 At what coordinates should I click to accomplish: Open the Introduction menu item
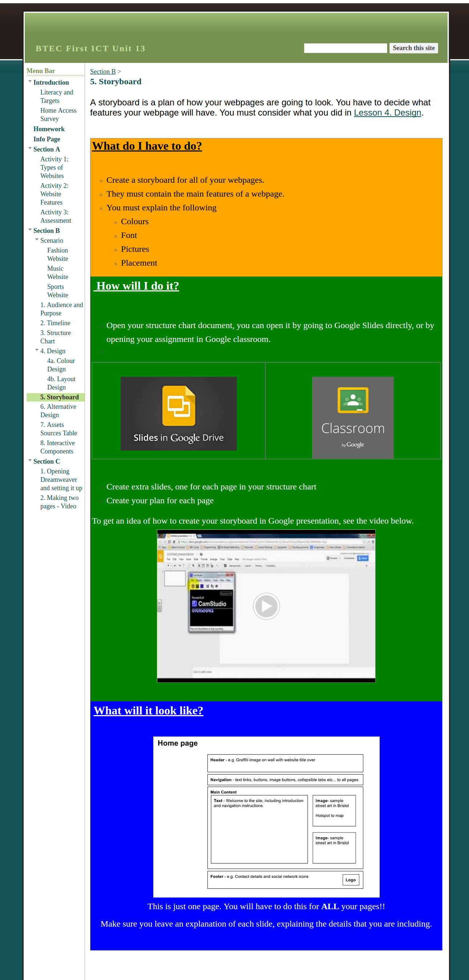point(51,82)
